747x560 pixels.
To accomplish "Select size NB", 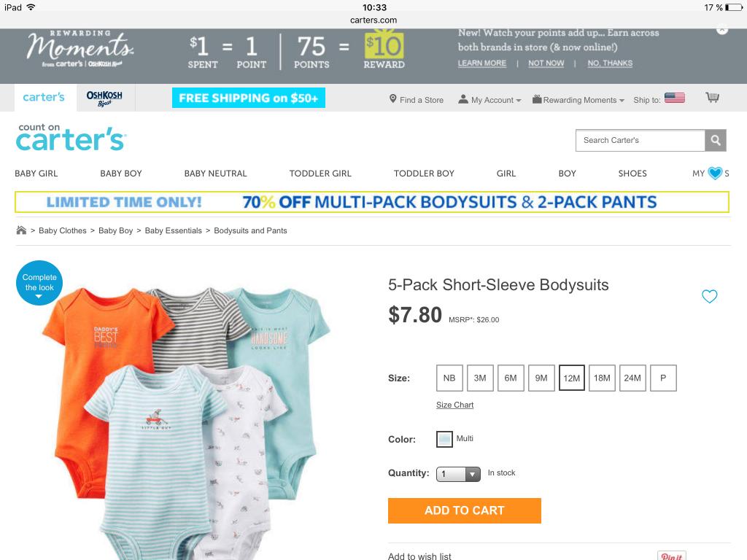I will (449, 378).
